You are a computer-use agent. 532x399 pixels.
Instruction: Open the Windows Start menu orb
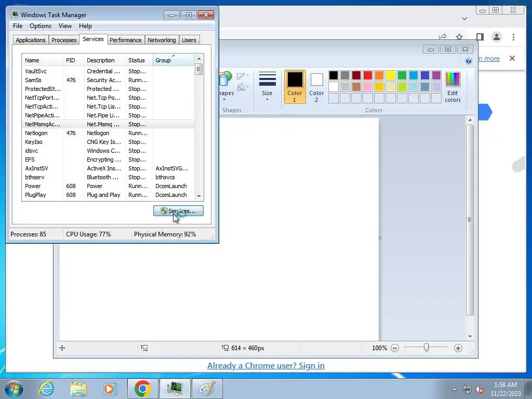click(x=14, y=389)
